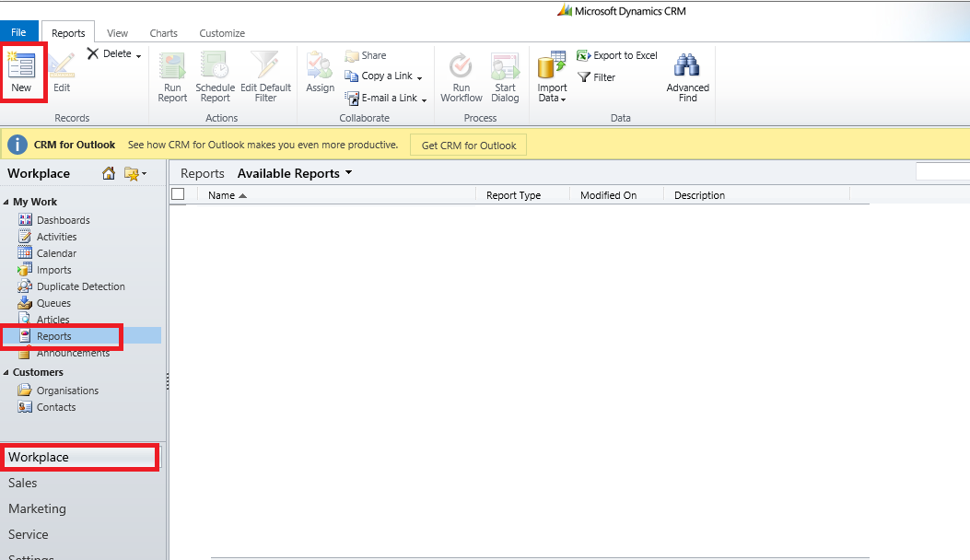This screenshot has height=560, width=970.
Task: Click the Get CRM for Outlook button
Action: [469, 146]
